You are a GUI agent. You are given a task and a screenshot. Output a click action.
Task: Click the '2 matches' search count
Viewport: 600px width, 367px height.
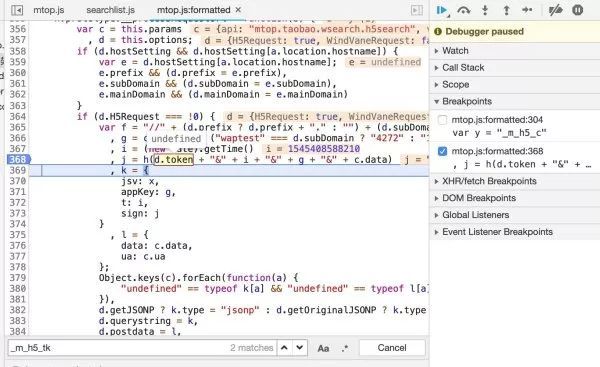[251, 348]
